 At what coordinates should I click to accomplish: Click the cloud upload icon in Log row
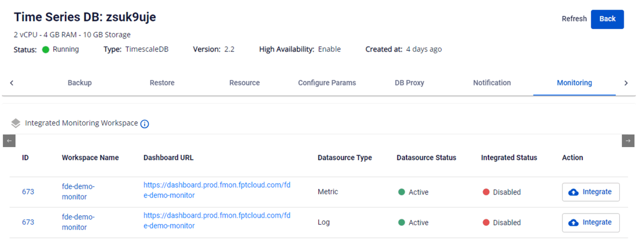point(573,223)
